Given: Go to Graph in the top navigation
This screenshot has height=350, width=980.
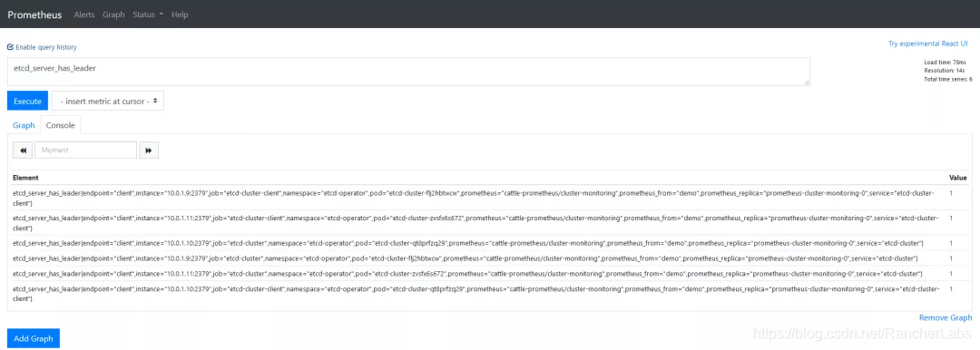Looking at the screenshot, I should pyautogui.click(x=113, y=15).
